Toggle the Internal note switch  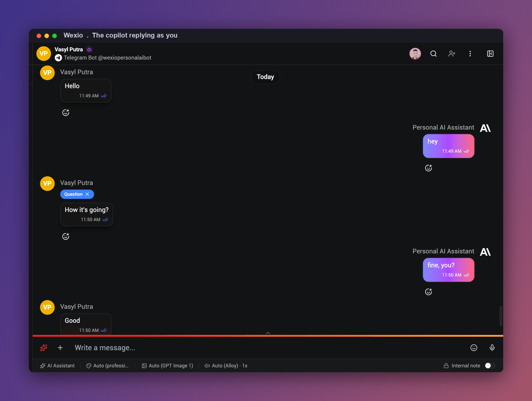(x=490, y=366)
